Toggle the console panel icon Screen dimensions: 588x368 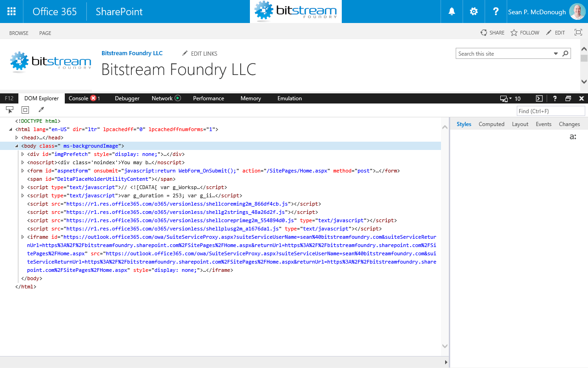(x=539, y=98)
